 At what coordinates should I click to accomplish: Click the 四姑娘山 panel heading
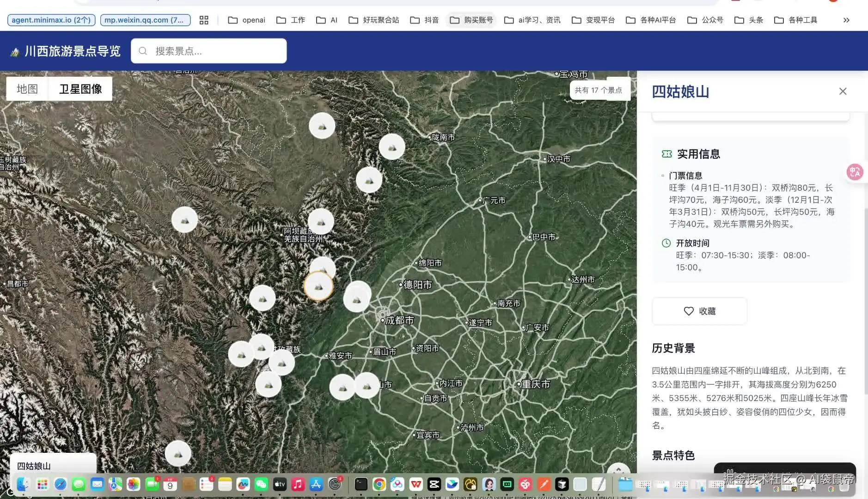tap(680, 91)
